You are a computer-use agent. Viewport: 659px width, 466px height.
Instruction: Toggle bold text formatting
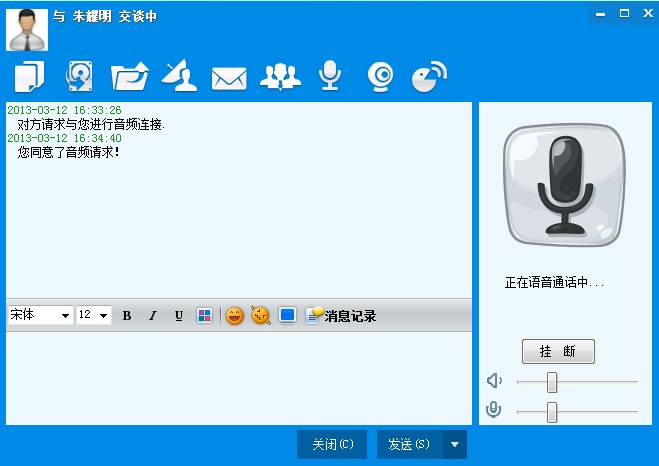[127, 316]
